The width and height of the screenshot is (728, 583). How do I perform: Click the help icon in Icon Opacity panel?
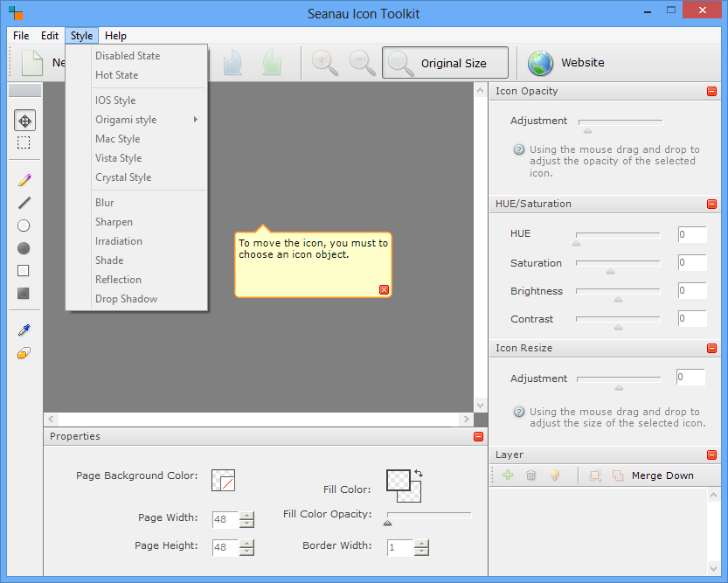(x=518, y=150)
